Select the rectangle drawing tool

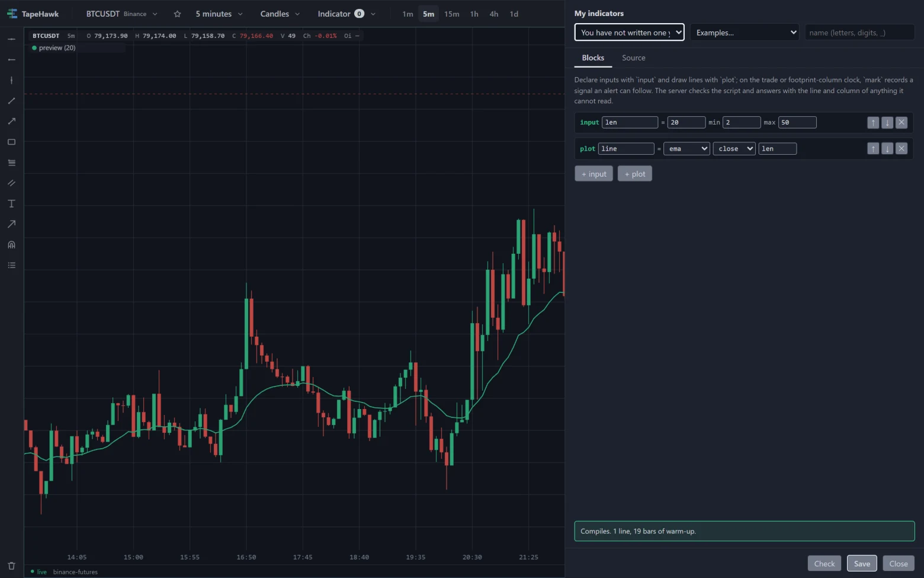pos(11,142)
